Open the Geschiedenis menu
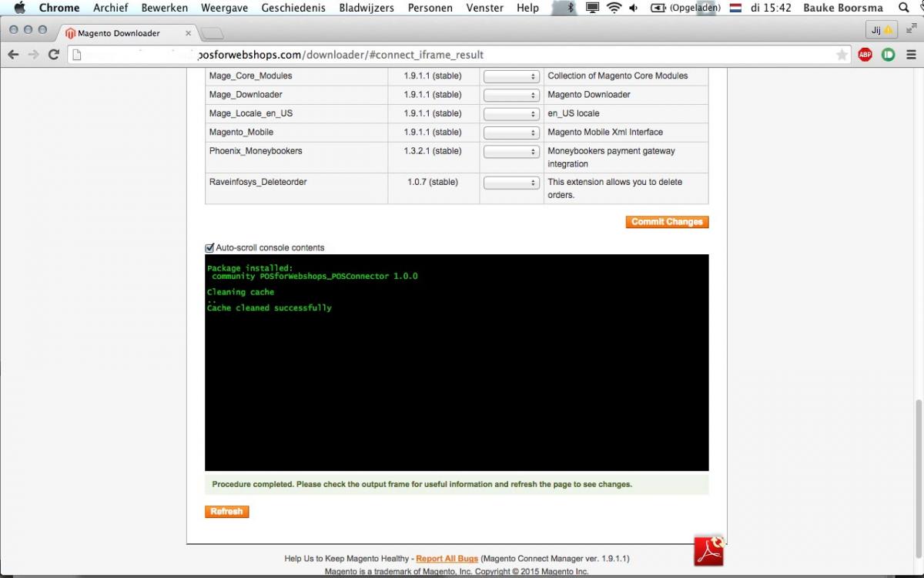924x578 pixels. pos(293,8)
